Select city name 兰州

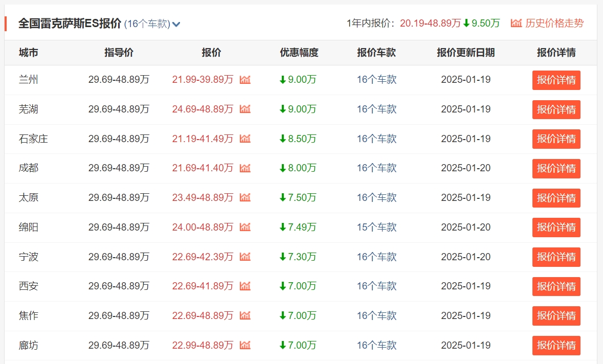coord(29,80)
